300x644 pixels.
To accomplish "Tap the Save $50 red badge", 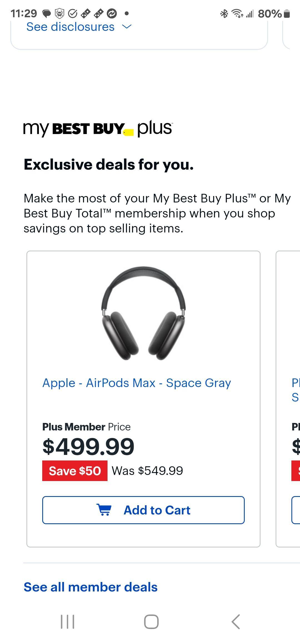I will click(75, 471).
